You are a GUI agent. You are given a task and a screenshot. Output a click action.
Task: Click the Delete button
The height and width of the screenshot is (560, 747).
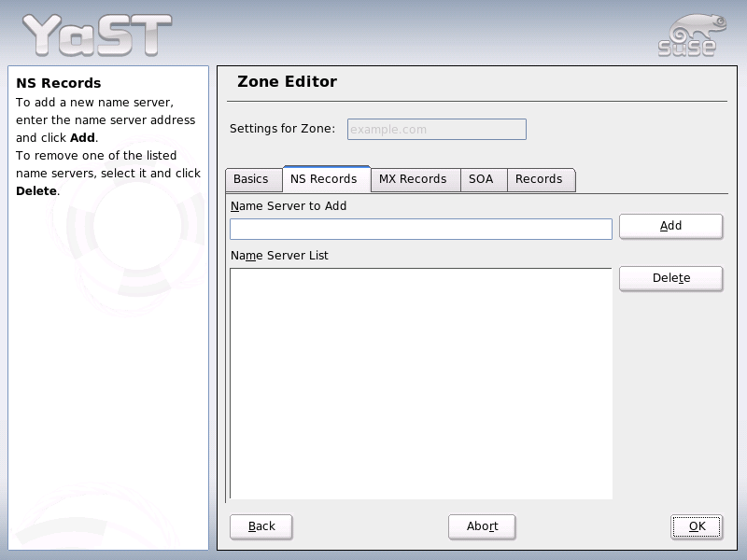[x=670, y=278]
